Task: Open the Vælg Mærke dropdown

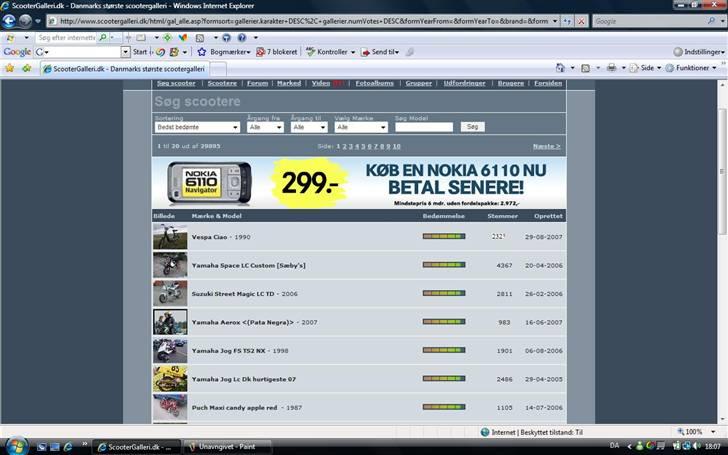Action: (x=360, y=127)
